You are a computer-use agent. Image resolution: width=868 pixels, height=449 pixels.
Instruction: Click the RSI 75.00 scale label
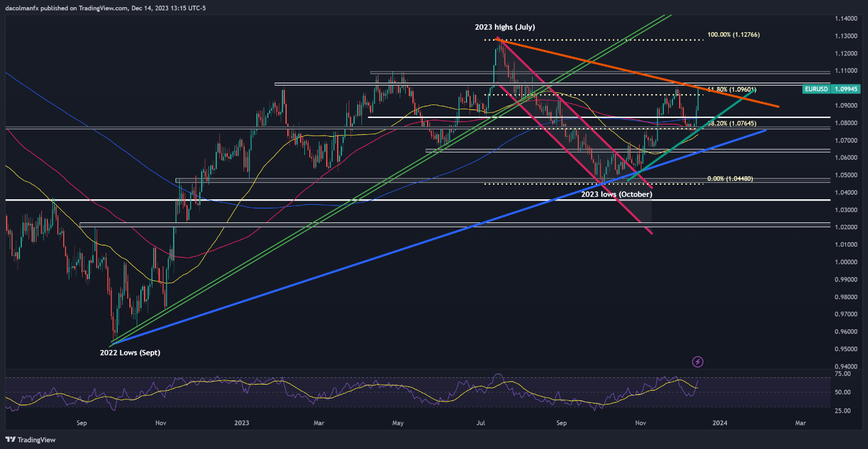[842, 374]
